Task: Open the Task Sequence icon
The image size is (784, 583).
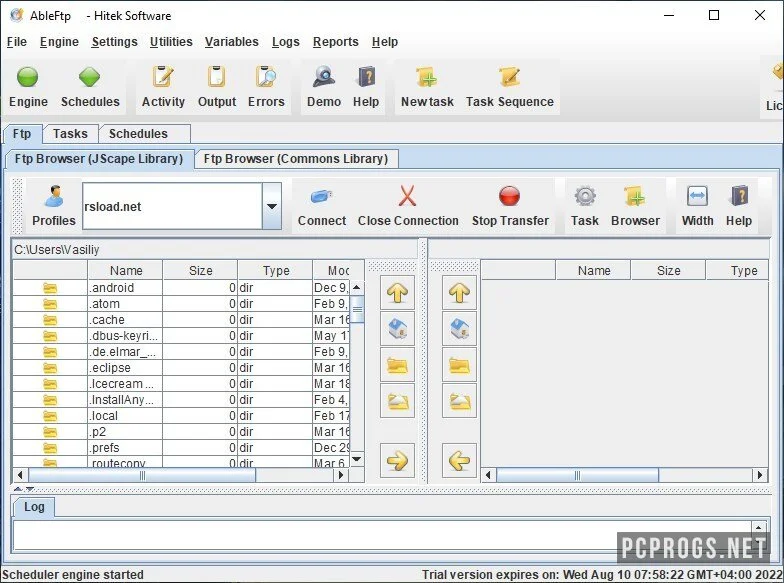Action: coord(510,78)
